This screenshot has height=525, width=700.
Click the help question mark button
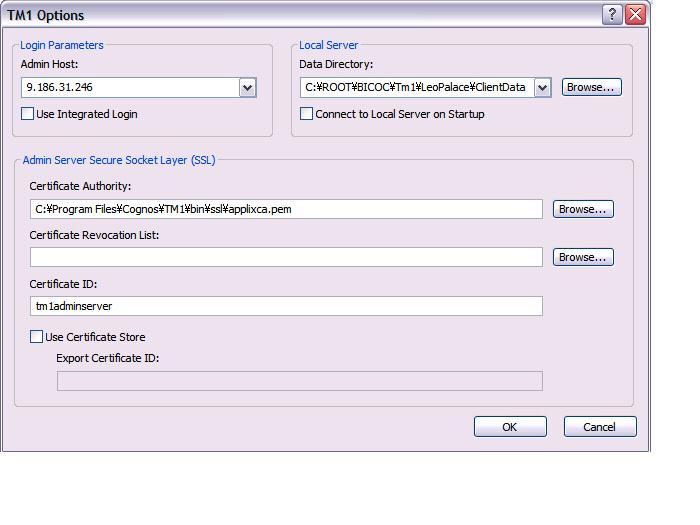pos(613,15)
